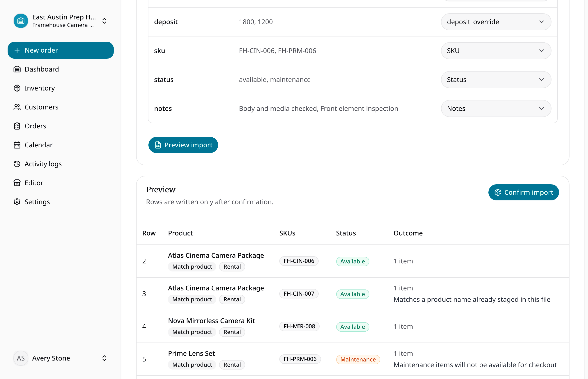Select Nova Mirrorless Camera Kit product name
This screenshot has height=379, width=588.
coord(211,321)
